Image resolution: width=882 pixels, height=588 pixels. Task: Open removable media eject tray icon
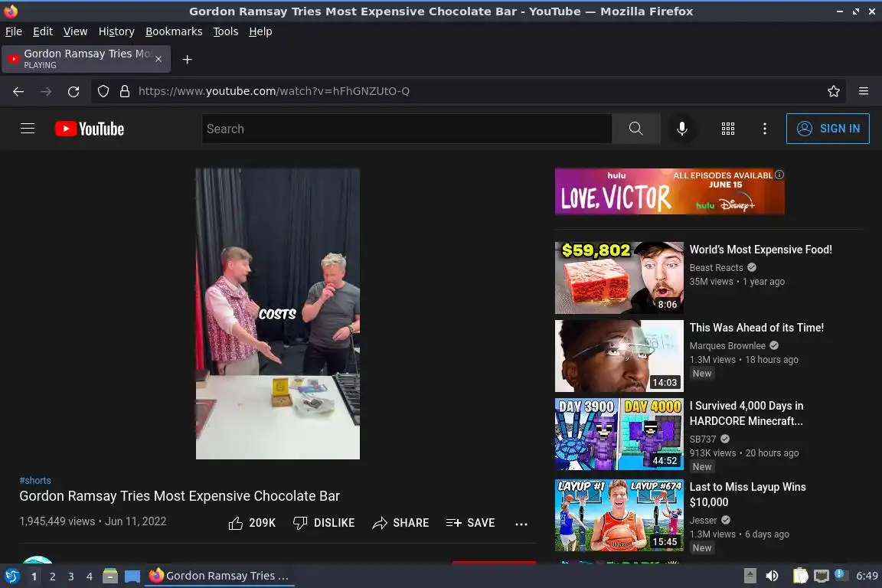pos(750,576)
